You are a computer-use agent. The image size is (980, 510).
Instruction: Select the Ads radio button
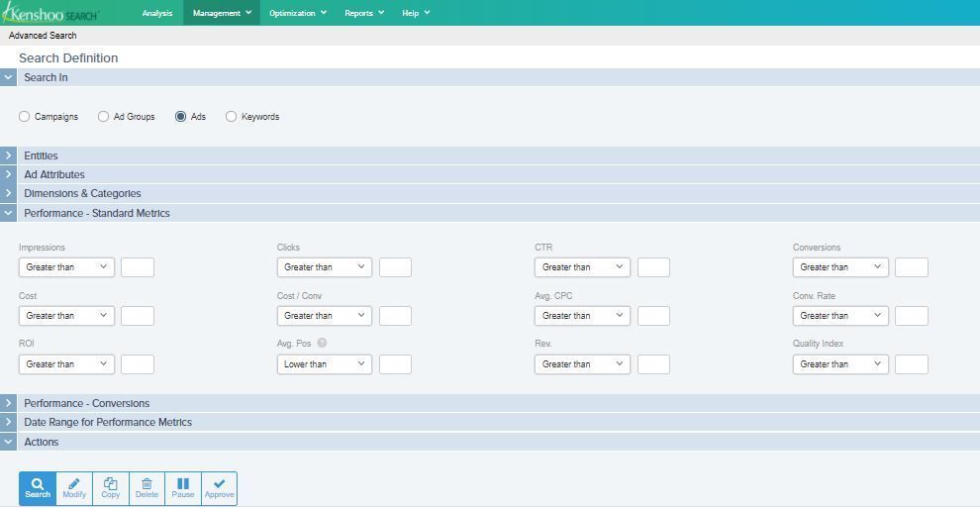tap(180, 116)
